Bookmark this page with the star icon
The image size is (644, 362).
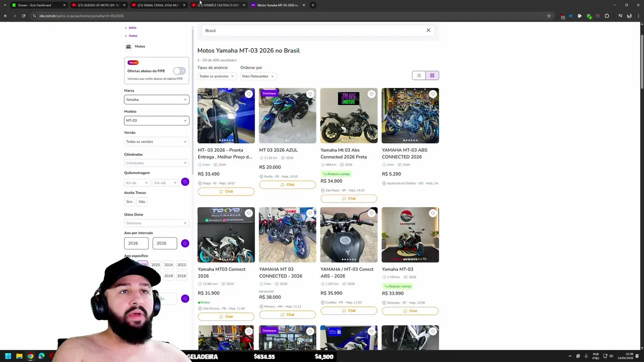click(x=549, y=16)
